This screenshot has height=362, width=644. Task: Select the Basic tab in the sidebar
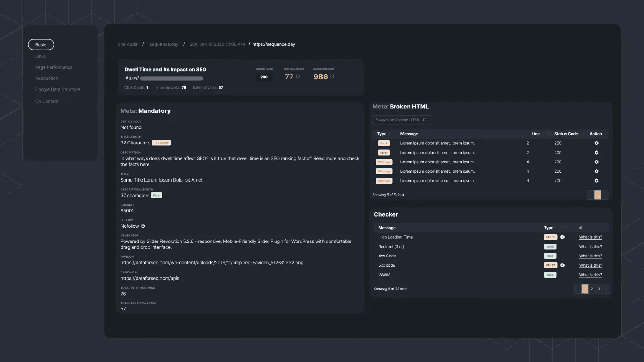pos(41,45)
